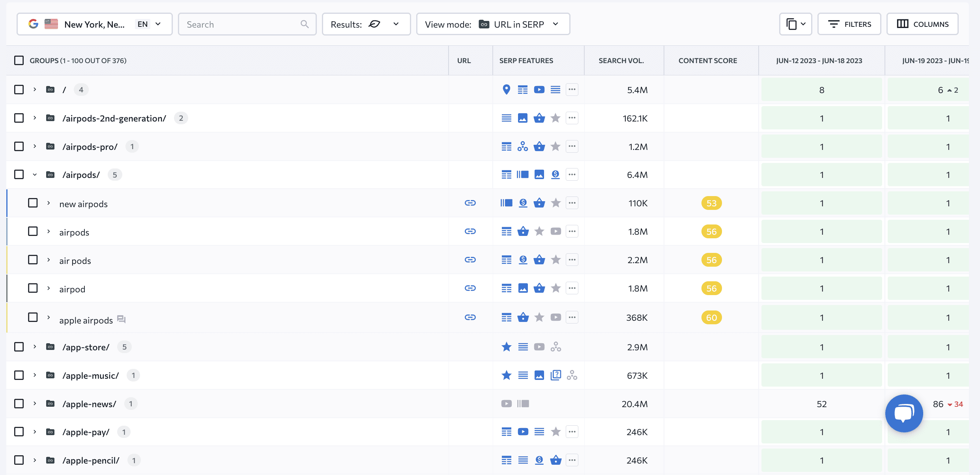Check the /airpods-2nd-generation/ checkbox
Image resolution: width=980 pixels, height=475 pixels.
(19, 118)
